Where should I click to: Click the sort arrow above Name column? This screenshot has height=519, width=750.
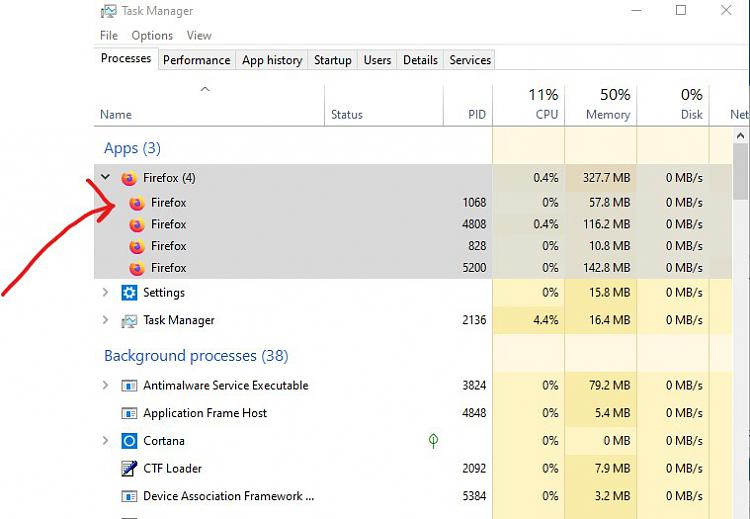(x=205, y=89)
